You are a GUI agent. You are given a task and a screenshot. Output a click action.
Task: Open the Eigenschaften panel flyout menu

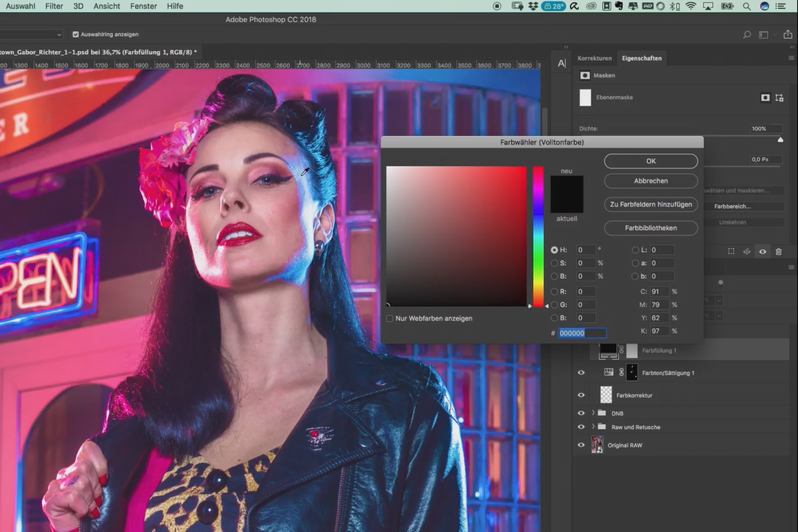click(x=791, y=59)
